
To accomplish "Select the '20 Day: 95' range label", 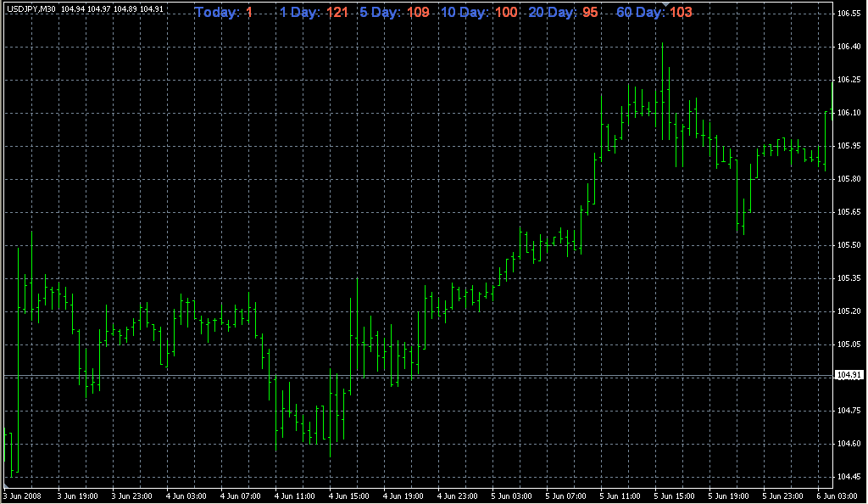I will (x=563, y=12).
